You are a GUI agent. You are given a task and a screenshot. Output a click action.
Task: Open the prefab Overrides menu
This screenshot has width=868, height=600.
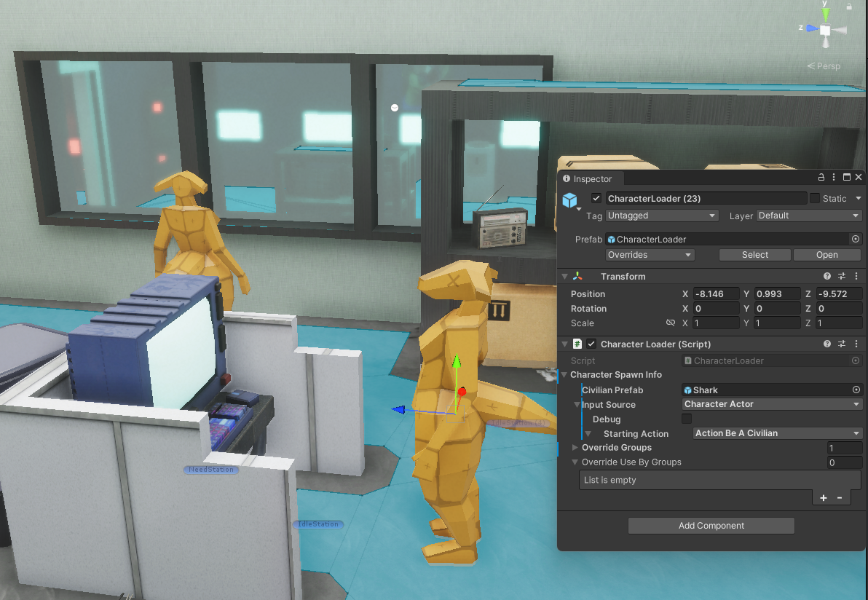[x=650, y=255]
